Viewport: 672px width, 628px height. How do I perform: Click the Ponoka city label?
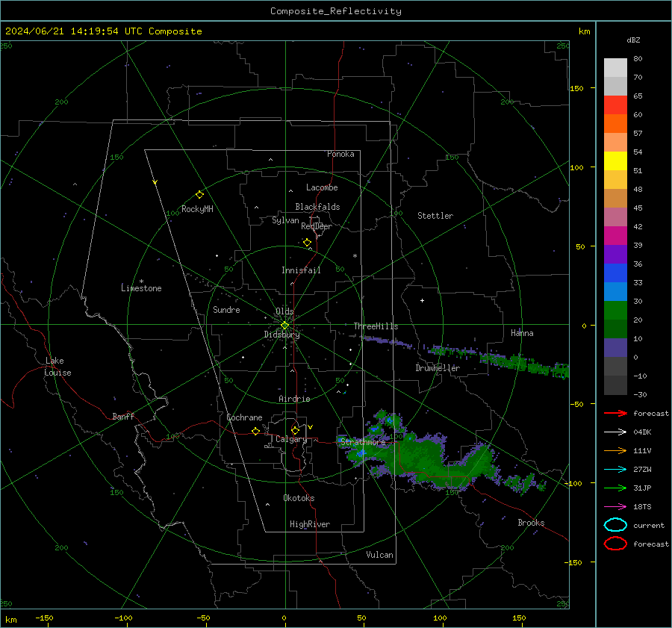[x=340, y=154]
